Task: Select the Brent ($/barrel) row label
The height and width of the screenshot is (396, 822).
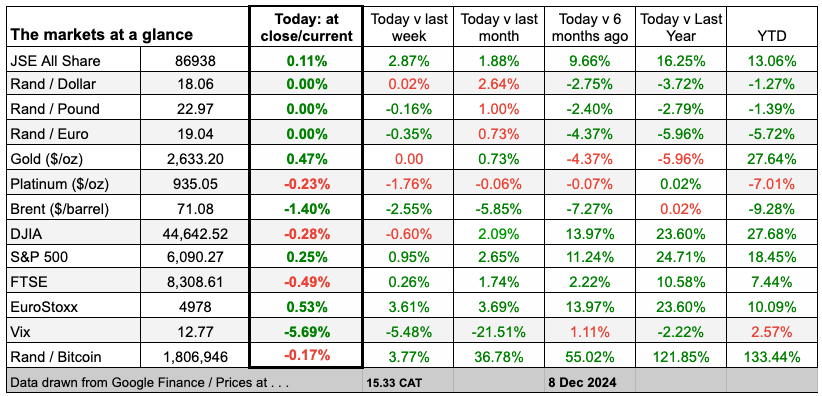Action: pos(60,209)
